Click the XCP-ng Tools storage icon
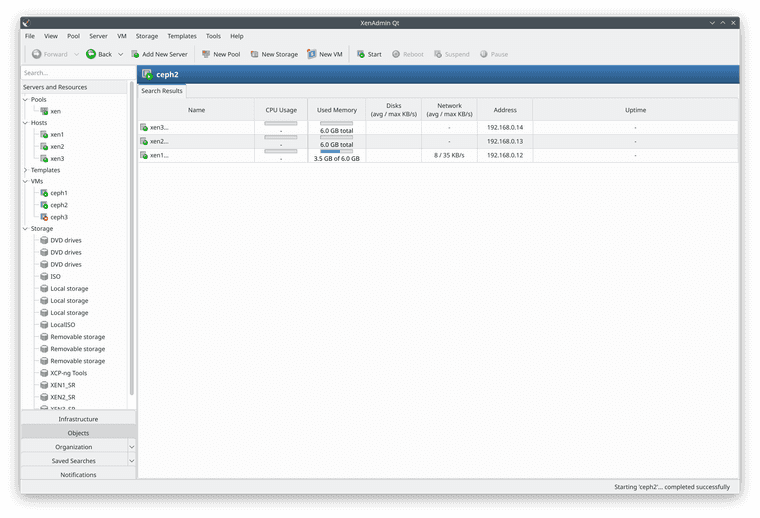760x518 pixels. [44, 373]
